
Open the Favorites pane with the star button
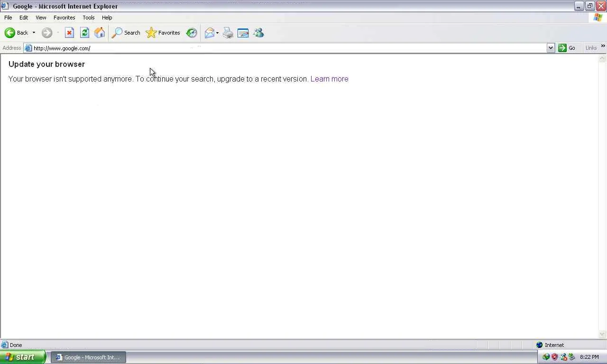click(163, 33)
